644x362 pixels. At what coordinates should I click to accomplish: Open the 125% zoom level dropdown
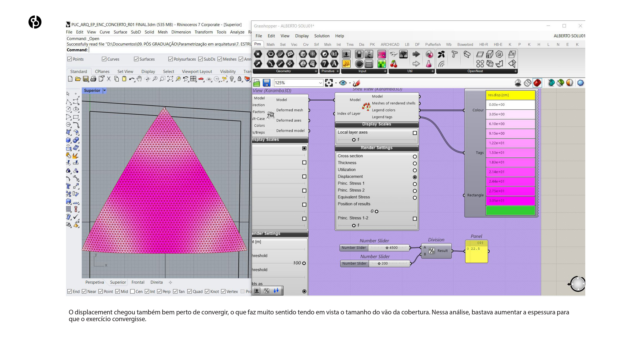coord(320,83)
